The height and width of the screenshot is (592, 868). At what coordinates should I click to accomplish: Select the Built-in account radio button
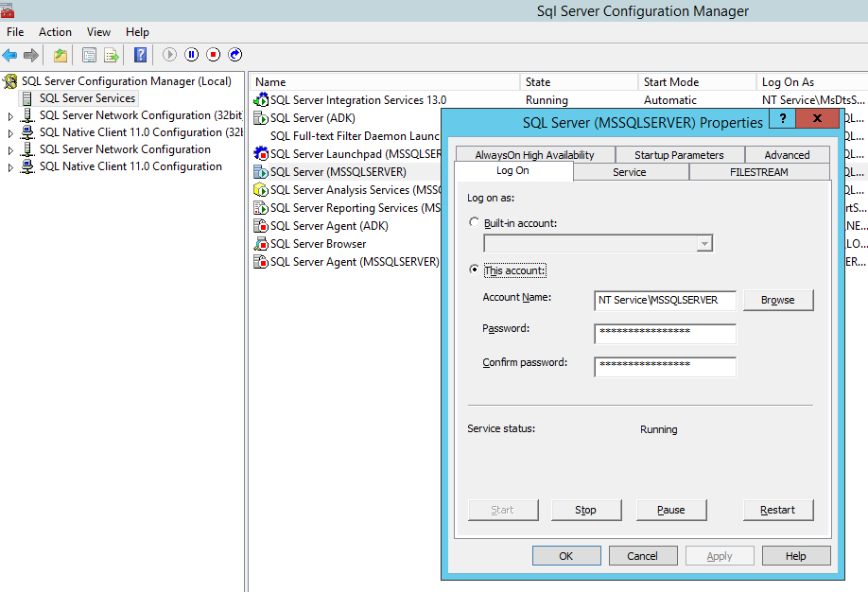(474, 222)
